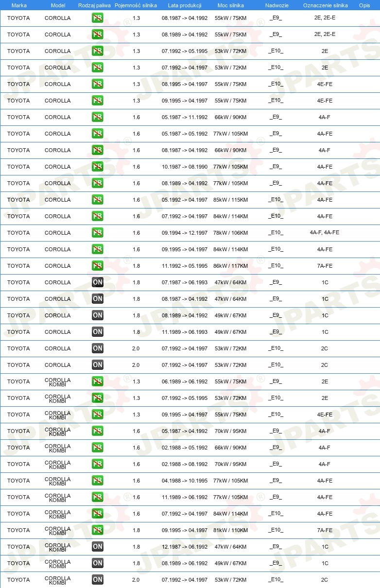Click petrol icon in the 10.1987 -> 08.1990 row
Viewport: 380px width, 588px height.
tap(98, 167)
